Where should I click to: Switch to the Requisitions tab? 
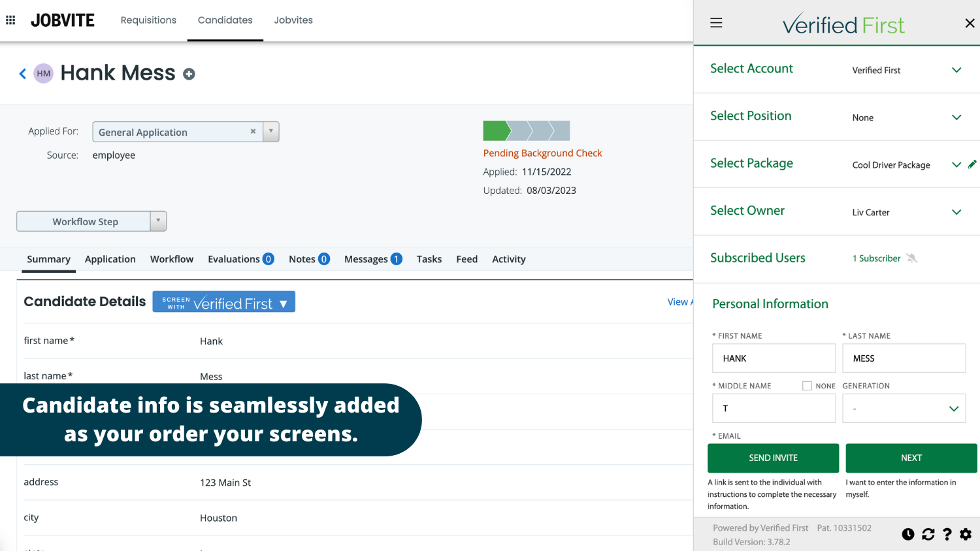tap(148, 20)
